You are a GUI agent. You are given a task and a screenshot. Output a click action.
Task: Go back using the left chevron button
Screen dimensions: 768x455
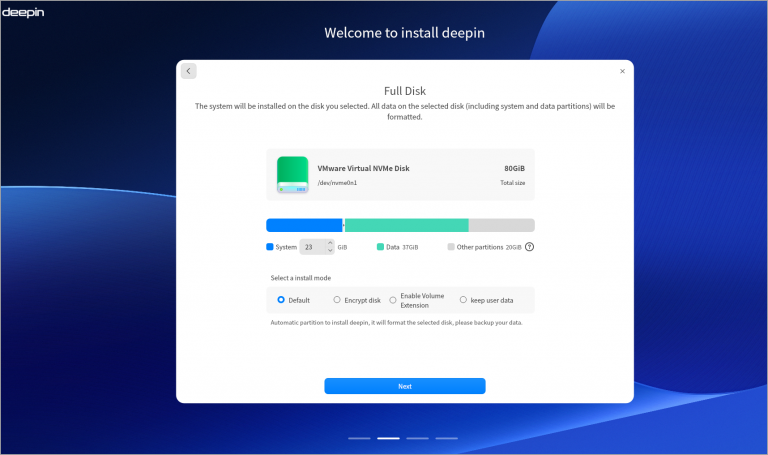(189, 71)
